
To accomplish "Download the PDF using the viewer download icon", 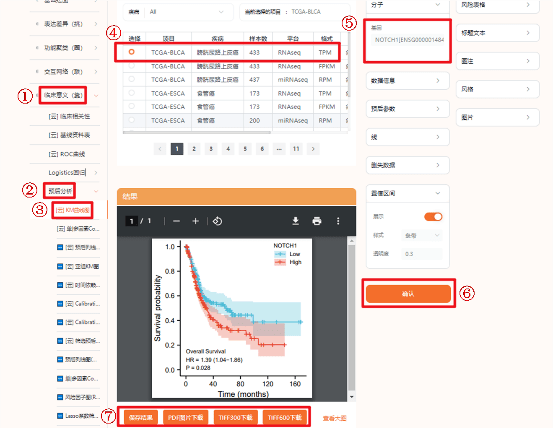I will [x=296, y=221].
